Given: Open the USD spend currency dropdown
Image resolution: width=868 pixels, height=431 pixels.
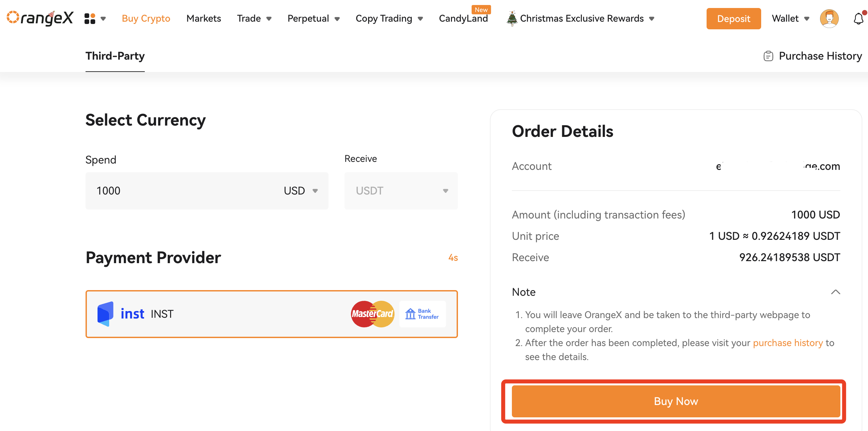Looking at the screenshot, I should pos(301,191).
